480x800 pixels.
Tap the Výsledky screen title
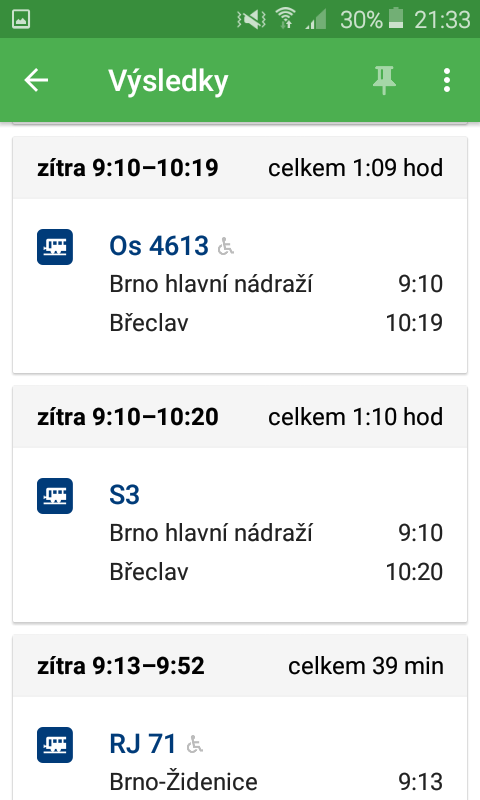tap(168, 82)
